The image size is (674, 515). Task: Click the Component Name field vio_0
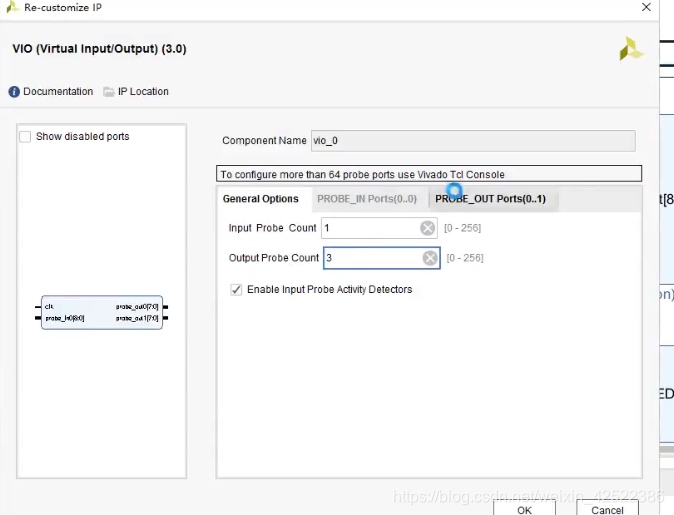click(473, 141)
